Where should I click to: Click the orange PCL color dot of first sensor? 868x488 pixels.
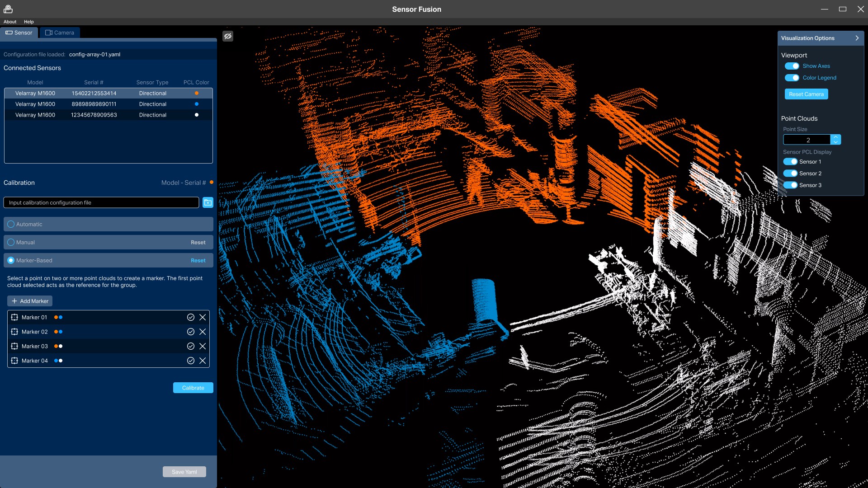(x=197, y=93)
